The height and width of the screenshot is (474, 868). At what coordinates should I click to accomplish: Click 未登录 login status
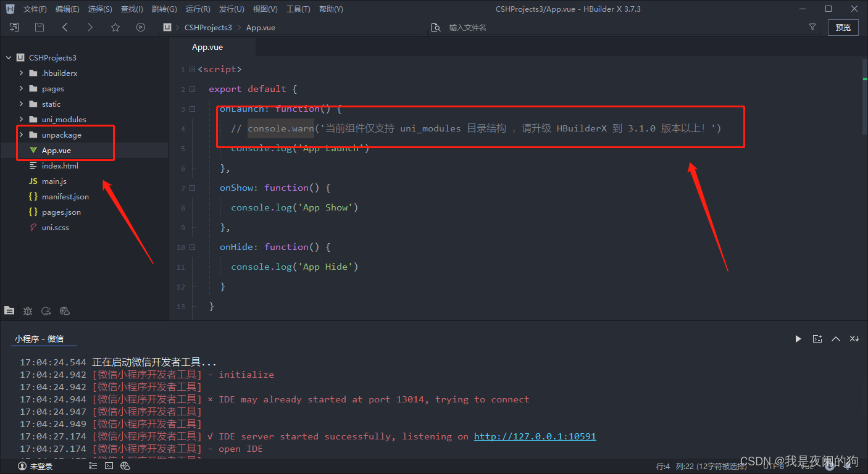(41, 466)
